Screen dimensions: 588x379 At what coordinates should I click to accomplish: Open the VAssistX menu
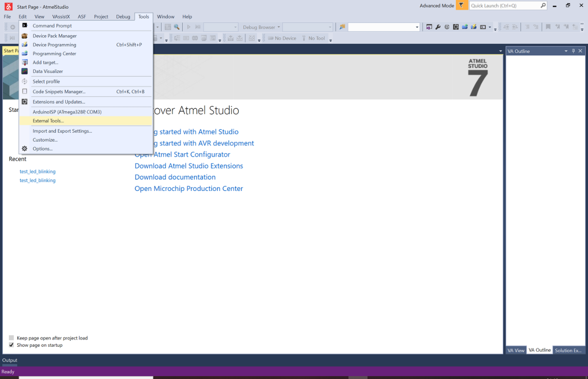click(x=61, y=17)
